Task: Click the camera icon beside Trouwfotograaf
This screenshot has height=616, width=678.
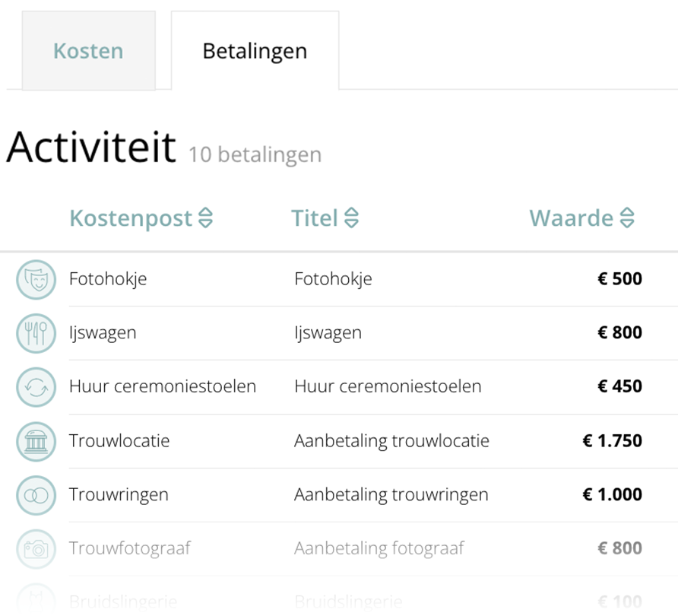Action: (x=36, y=549)
